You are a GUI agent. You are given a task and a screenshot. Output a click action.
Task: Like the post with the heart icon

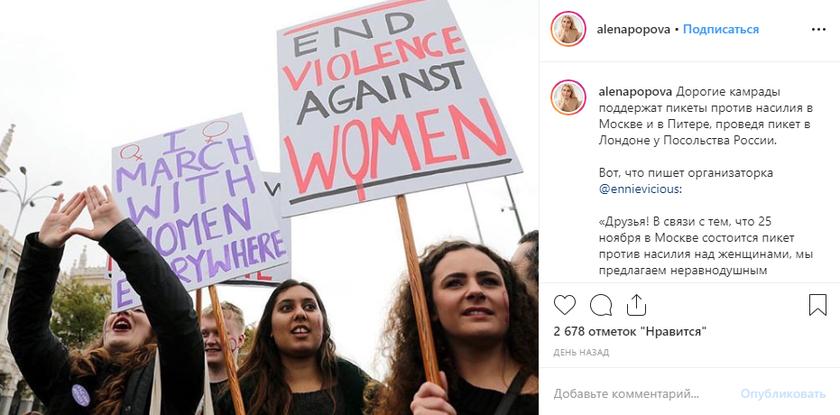[564, 305]
